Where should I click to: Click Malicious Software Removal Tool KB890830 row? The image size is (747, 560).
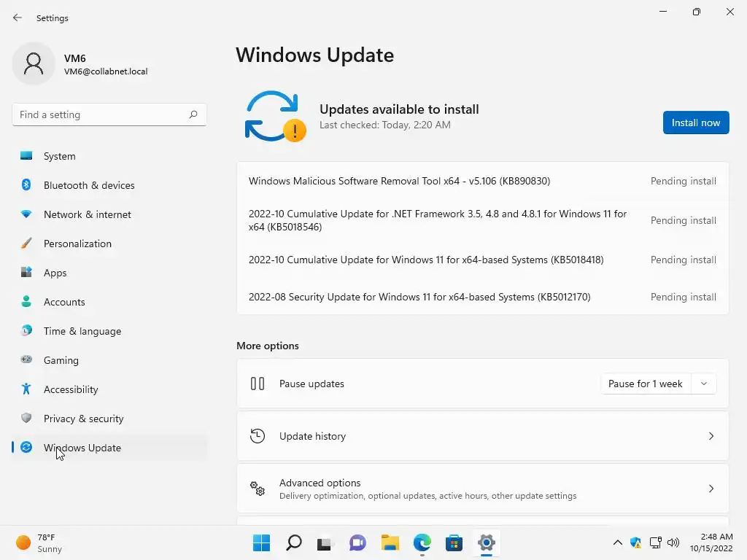click(482, 181)
